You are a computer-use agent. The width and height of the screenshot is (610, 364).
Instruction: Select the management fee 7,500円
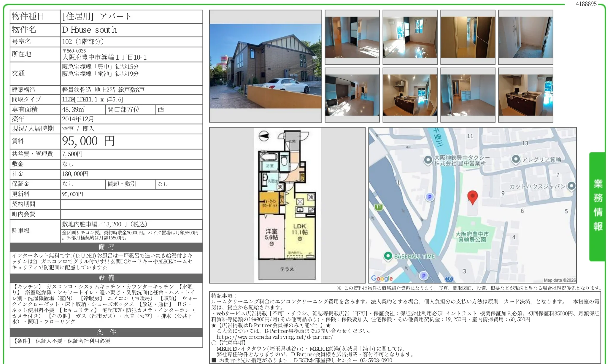72,154
